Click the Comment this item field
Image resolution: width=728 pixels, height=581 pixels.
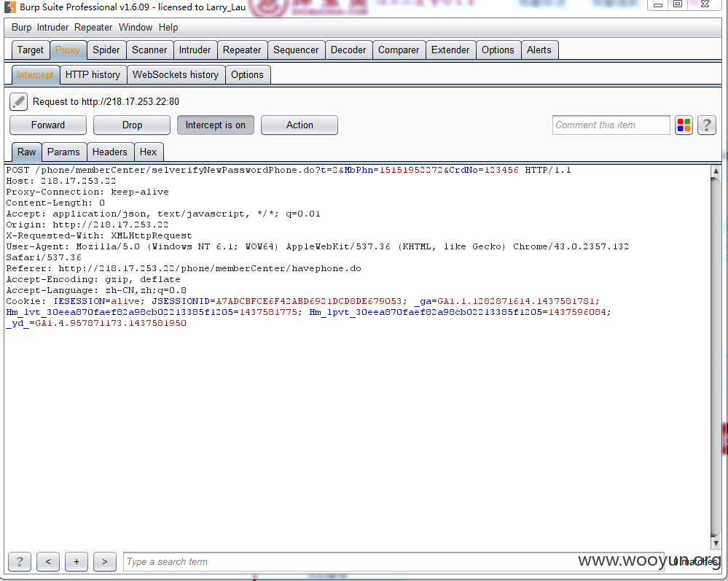coord(611,125)
